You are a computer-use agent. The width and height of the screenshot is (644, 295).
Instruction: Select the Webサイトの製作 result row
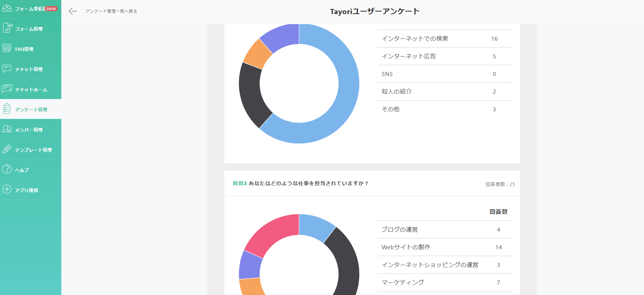tap(445, 247)
